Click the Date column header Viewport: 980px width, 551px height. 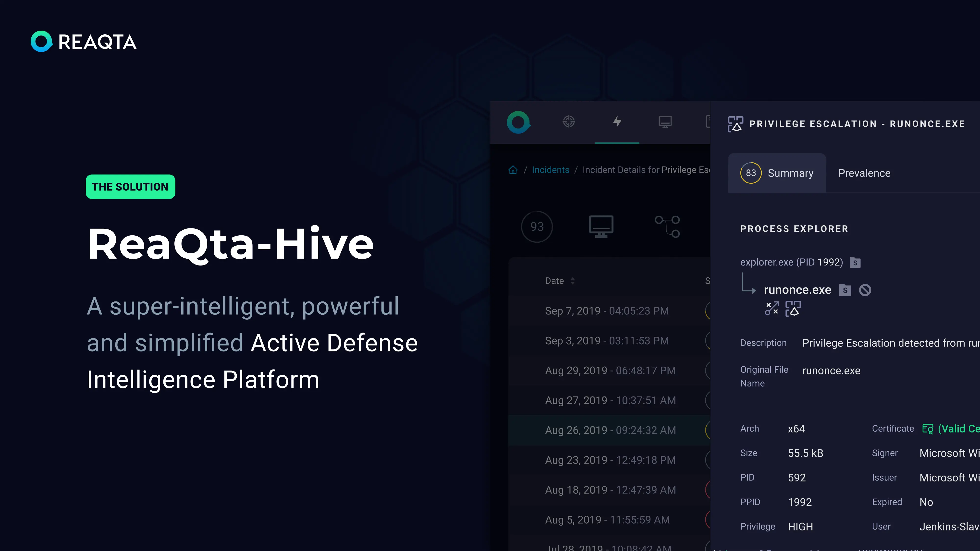[x=554, y=281]
